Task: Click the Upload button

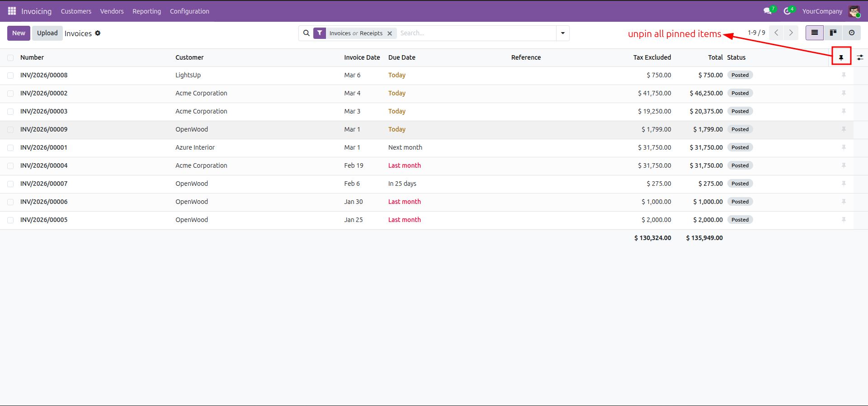Action: tap(47, 33)
